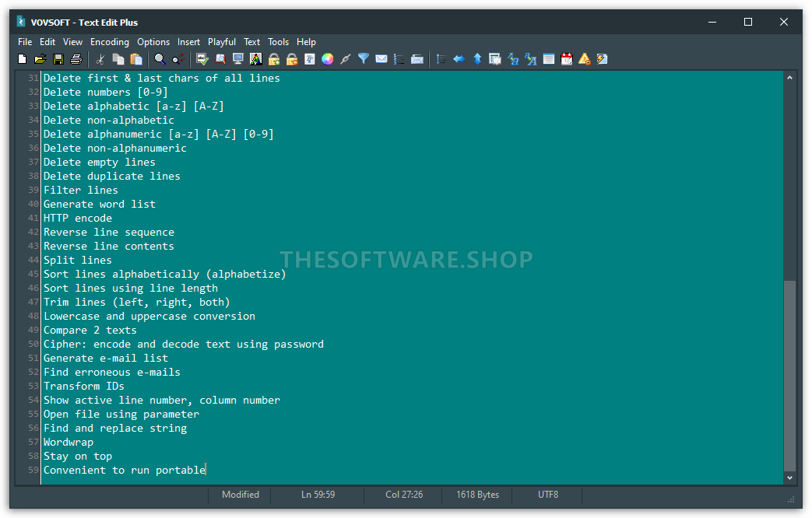812x518 pixels.
Task: Click the '1618 Bytes' status bar entry
Action: (477, 495)
